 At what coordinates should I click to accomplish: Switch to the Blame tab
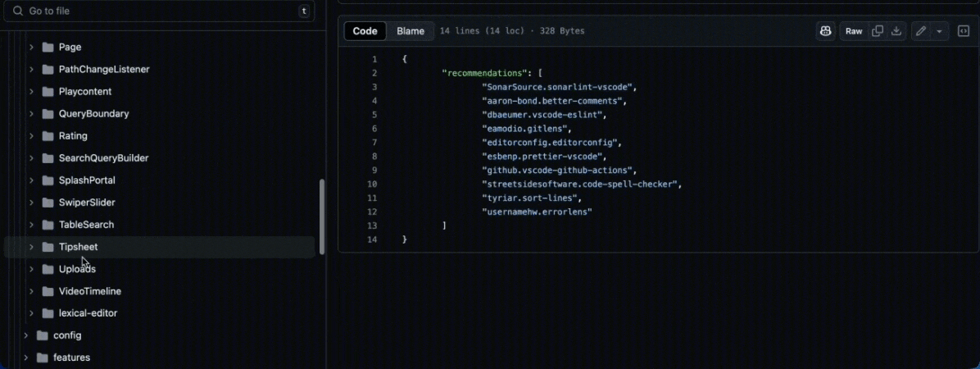(411, 30)
